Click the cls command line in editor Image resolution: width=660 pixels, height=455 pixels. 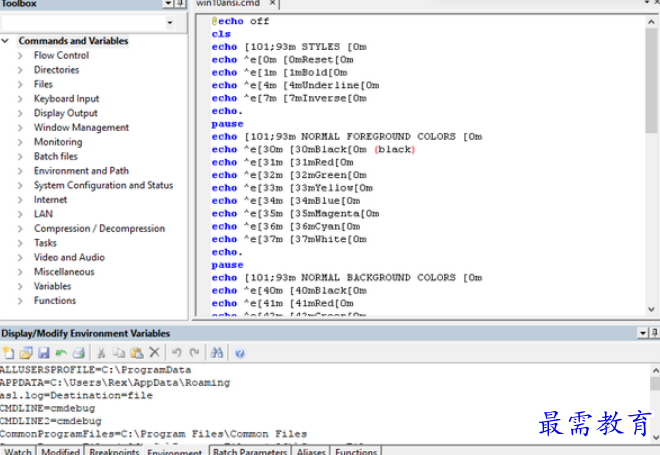(221, 34)
